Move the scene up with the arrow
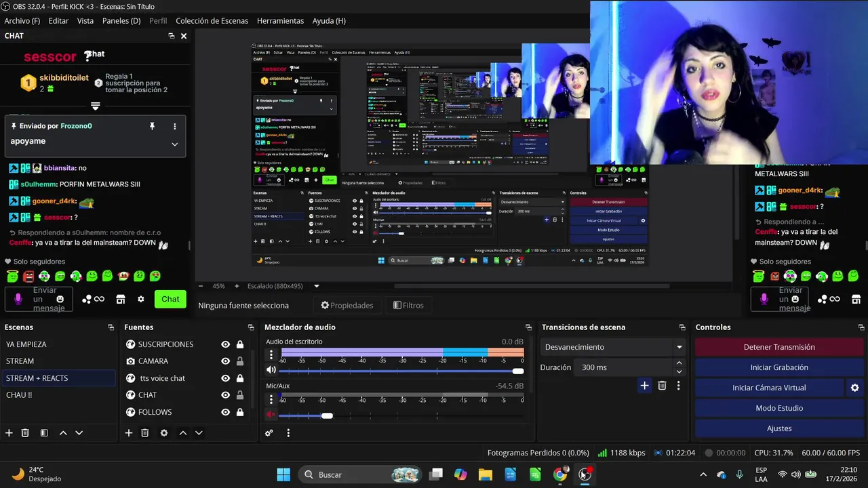 pyautogui.click(x=63, y=433)
